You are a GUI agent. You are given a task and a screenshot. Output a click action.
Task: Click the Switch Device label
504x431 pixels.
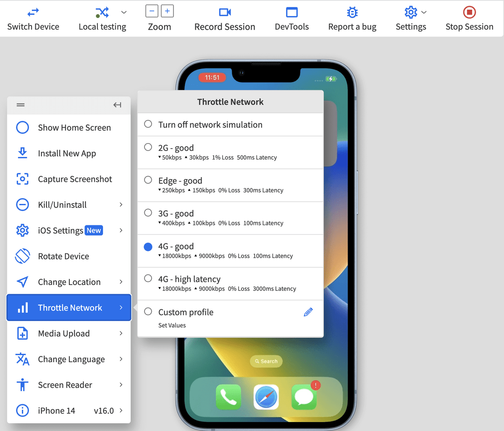tap(33, 27)
